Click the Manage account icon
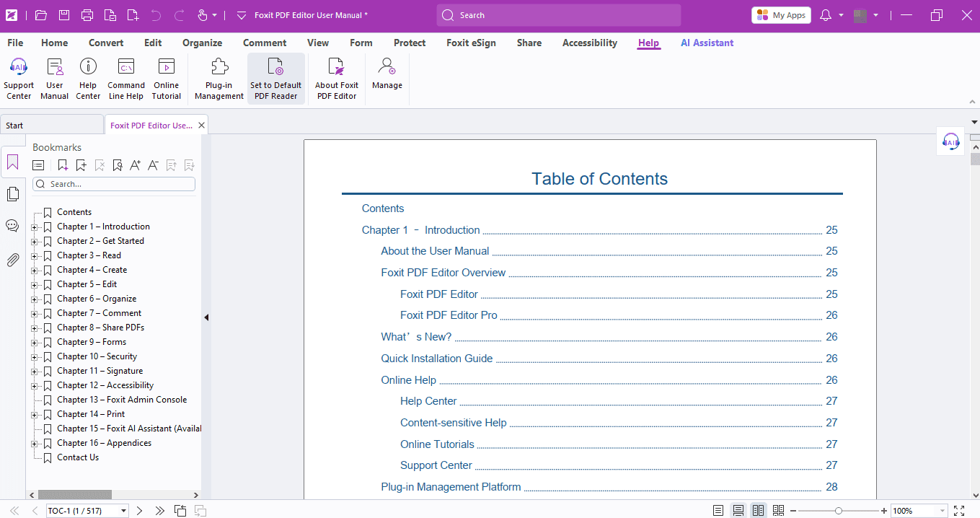 (387, 74)
